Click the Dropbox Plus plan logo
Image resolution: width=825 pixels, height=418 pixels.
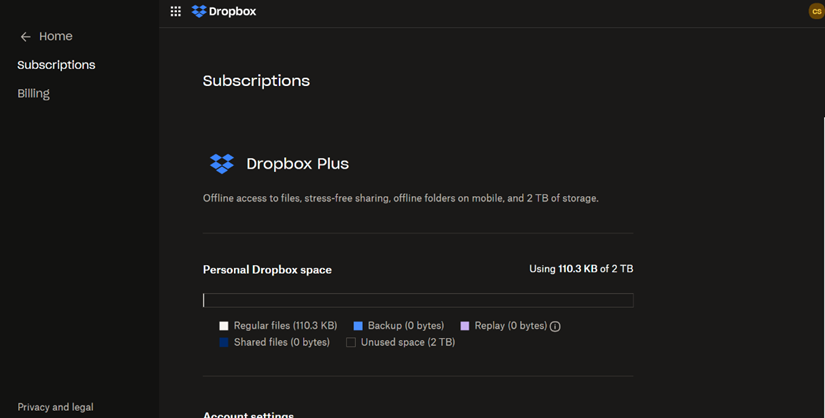tap(222, 164)
